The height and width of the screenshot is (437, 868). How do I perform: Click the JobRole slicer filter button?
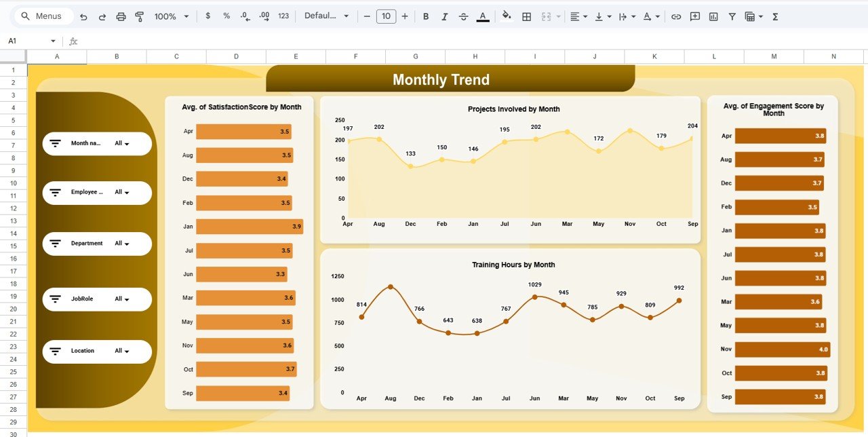[x=56, y=299]
